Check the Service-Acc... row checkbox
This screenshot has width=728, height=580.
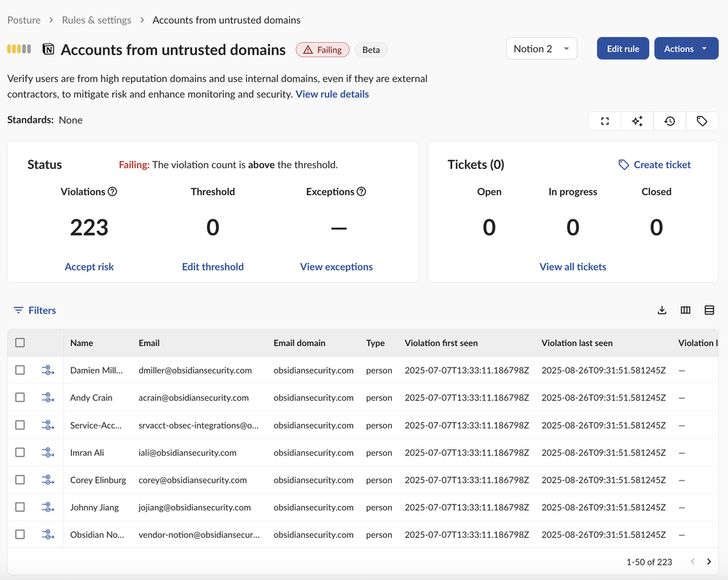click(x=20, y=425)
